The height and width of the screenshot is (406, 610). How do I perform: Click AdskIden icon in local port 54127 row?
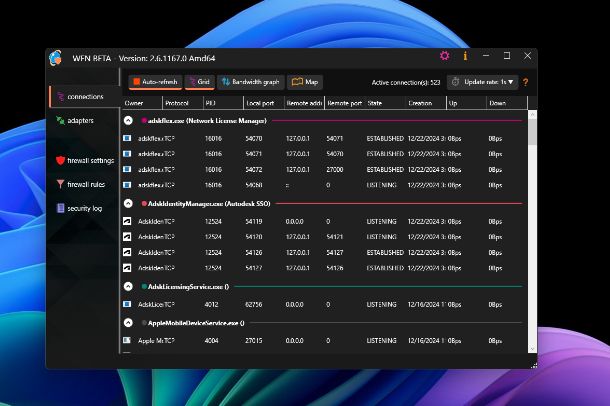pos(127,268)
